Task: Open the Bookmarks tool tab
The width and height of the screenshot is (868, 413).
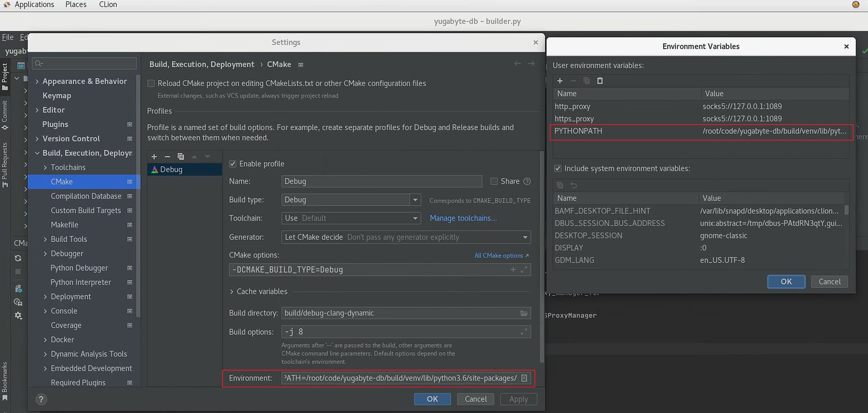Action: [5, 381]
